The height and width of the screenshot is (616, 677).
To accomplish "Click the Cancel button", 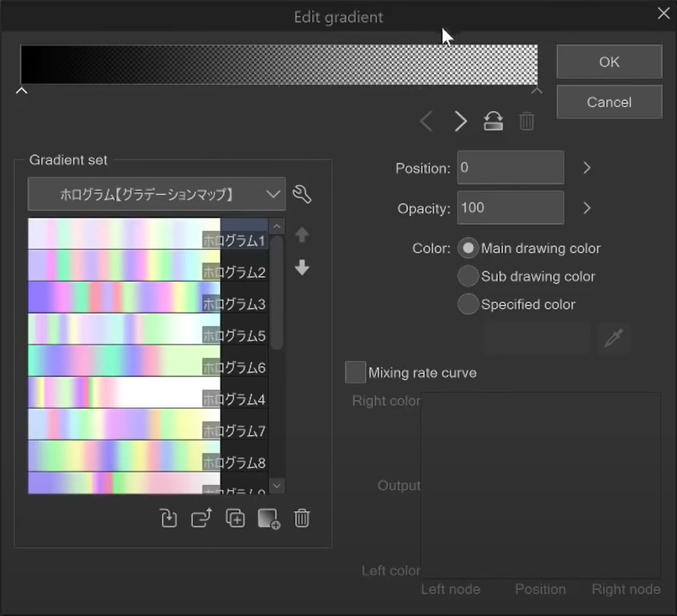I will coord(609,102).
